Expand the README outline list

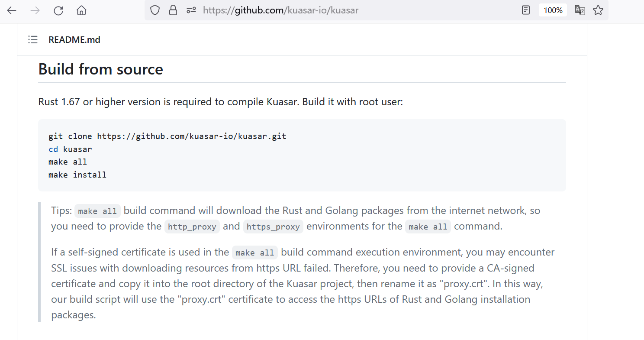pyautogui.click(x=33, y=40)
